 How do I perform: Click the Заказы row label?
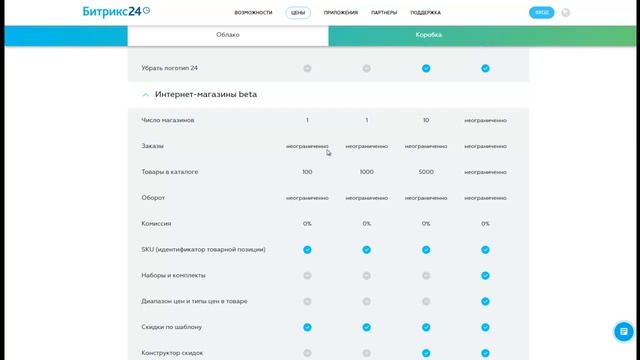[x=152, y=146]
